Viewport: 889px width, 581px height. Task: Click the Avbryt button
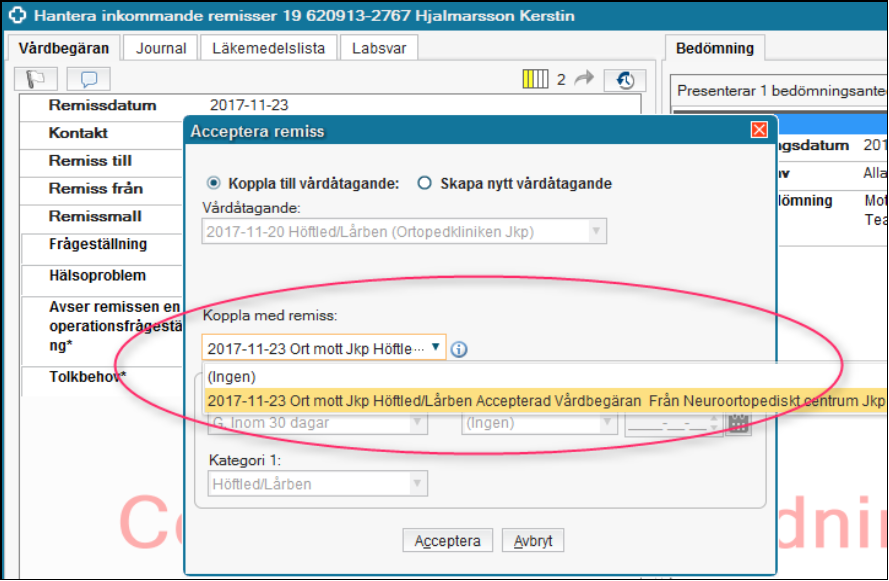pyautogui.click(x=533, y=541)
